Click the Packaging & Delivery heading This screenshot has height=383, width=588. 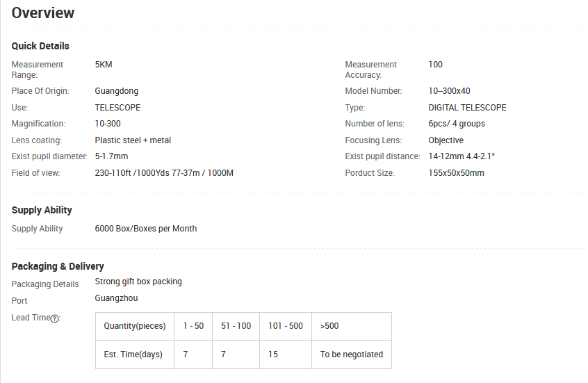58,266
